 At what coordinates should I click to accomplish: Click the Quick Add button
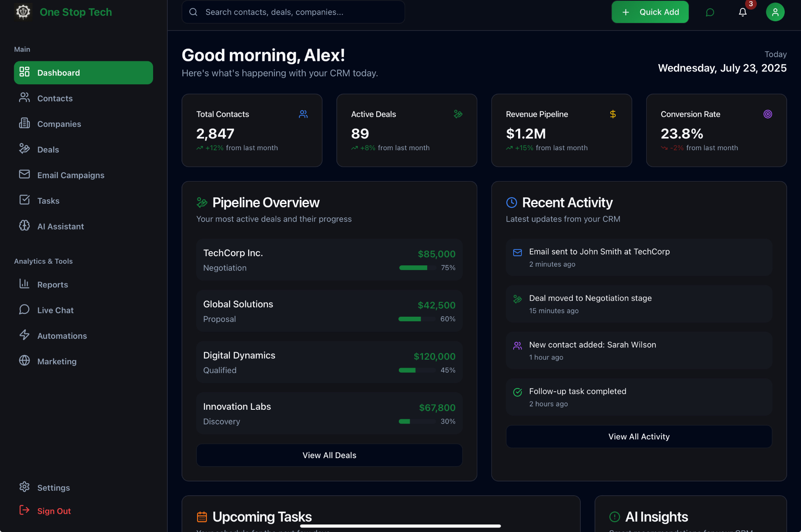pos(650,12)
